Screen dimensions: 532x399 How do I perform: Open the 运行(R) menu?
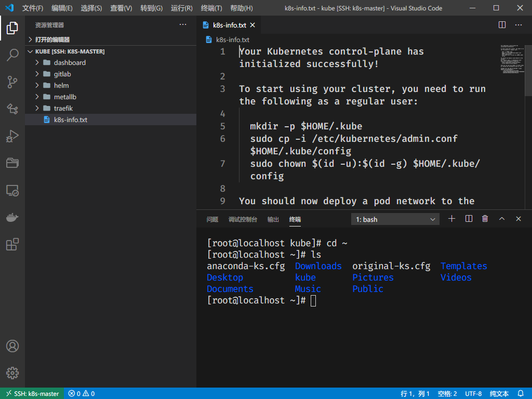pyautogui.click(x=181, y=8)
